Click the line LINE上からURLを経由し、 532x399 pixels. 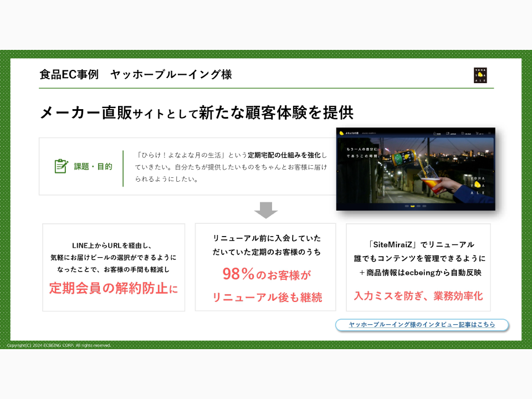[x=111, y=245]
